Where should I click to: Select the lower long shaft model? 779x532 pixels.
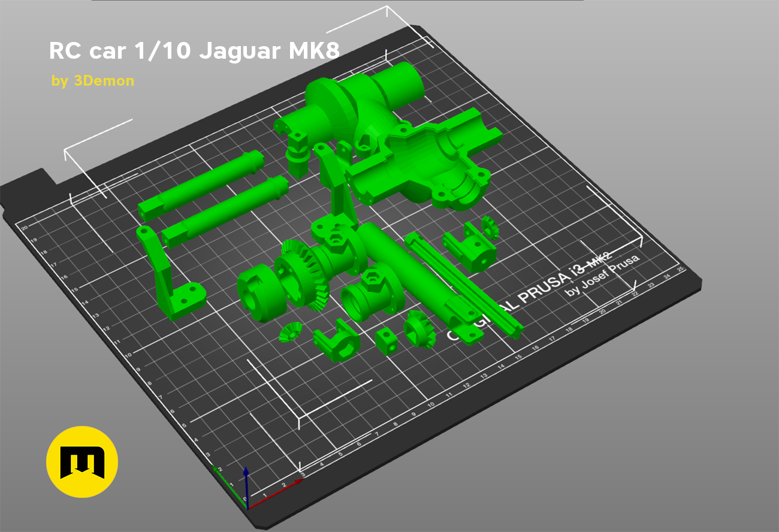[x=225, y=211]
